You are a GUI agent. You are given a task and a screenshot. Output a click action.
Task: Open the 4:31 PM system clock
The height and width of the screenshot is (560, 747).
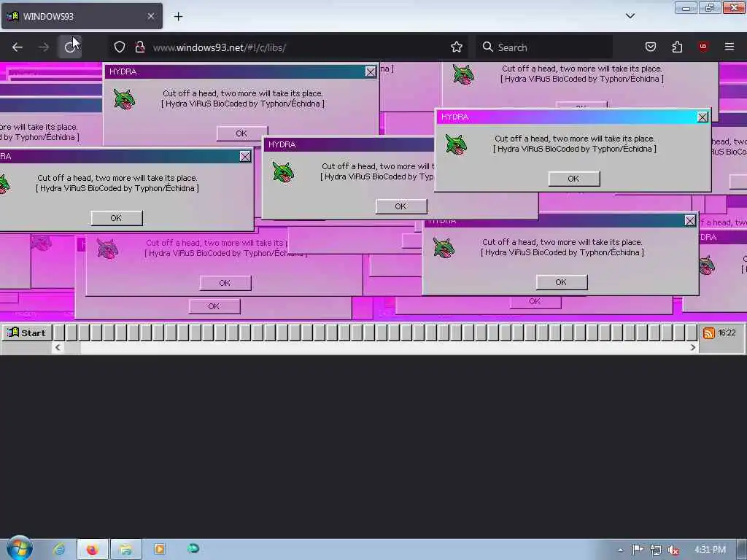(x=710, y=550)
